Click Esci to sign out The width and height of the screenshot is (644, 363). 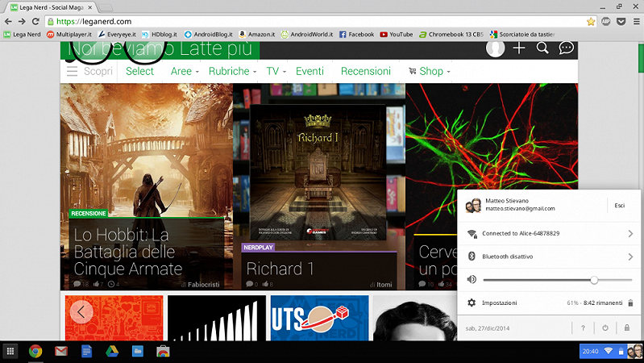tap(619, 205)
